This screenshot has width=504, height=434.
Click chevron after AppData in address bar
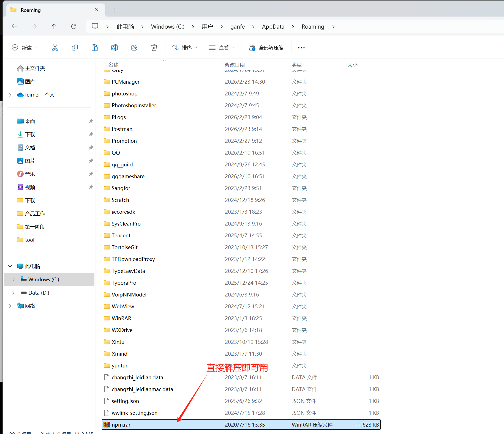pos(293,27)
